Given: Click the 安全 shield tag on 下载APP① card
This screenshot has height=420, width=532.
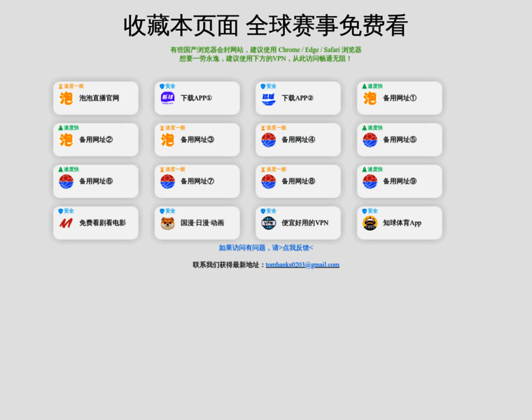Looking at the screenshot, I should tap(167, 86).
